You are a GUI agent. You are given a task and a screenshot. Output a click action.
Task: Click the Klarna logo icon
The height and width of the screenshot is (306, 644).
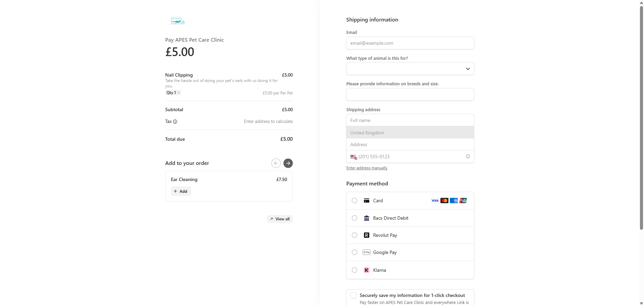pos(367,270)
